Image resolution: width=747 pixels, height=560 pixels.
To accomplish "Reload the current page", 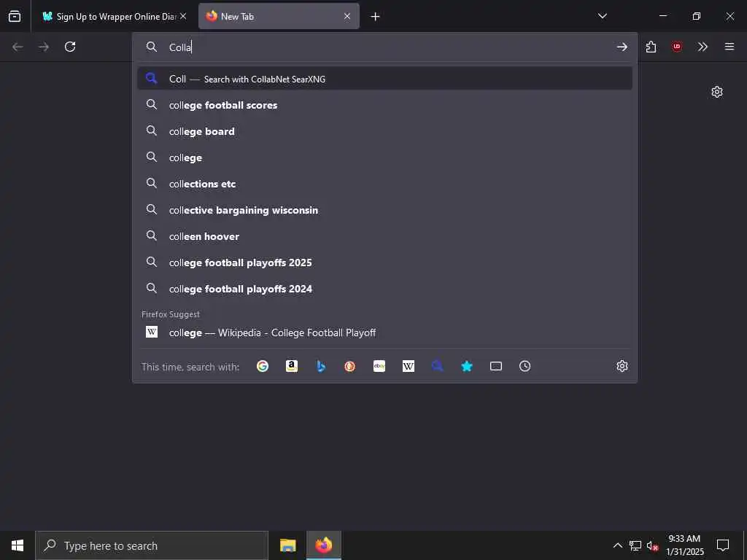I will point(70,47).
